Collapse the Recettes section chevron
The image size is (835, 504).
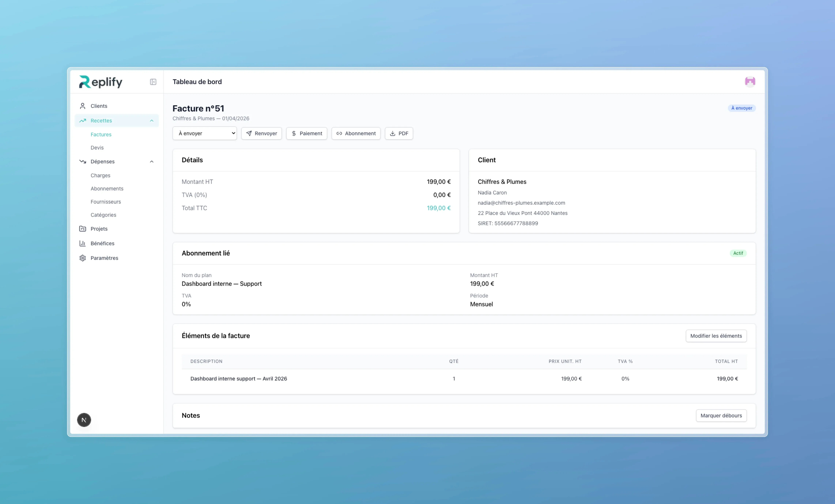(x=152, y=121)
